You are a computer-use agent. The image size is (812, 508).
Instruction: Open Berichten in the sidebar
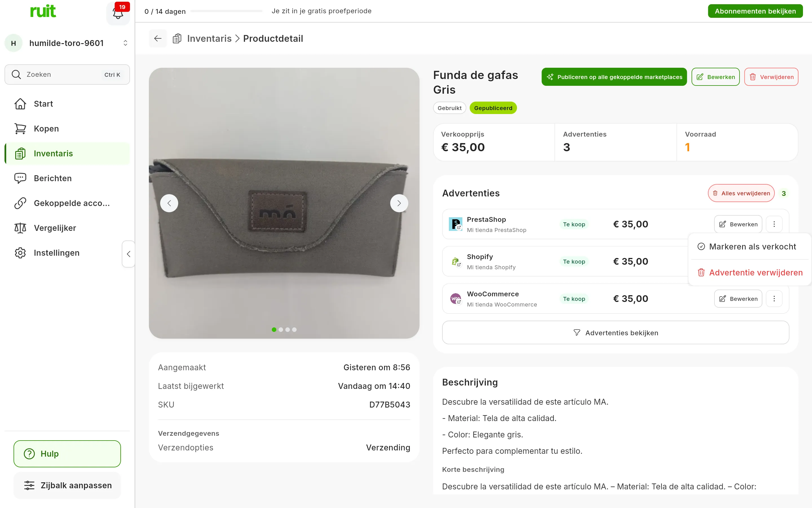[x=67, y=178]
